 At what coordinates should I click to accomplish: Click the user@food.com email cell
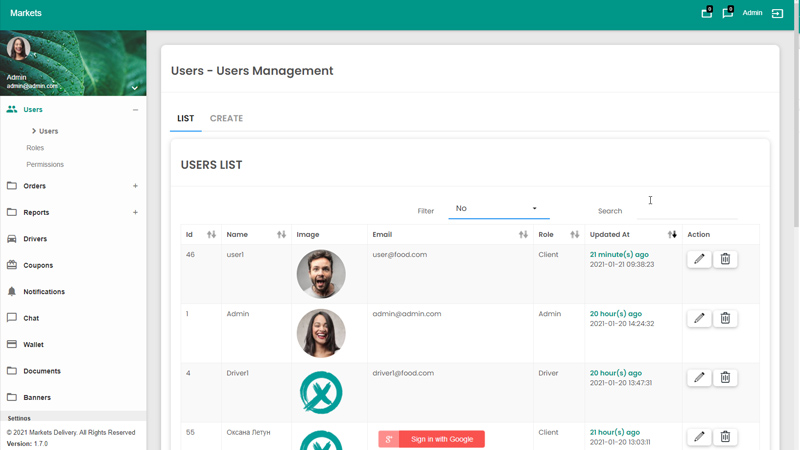[x=399, y=255]
